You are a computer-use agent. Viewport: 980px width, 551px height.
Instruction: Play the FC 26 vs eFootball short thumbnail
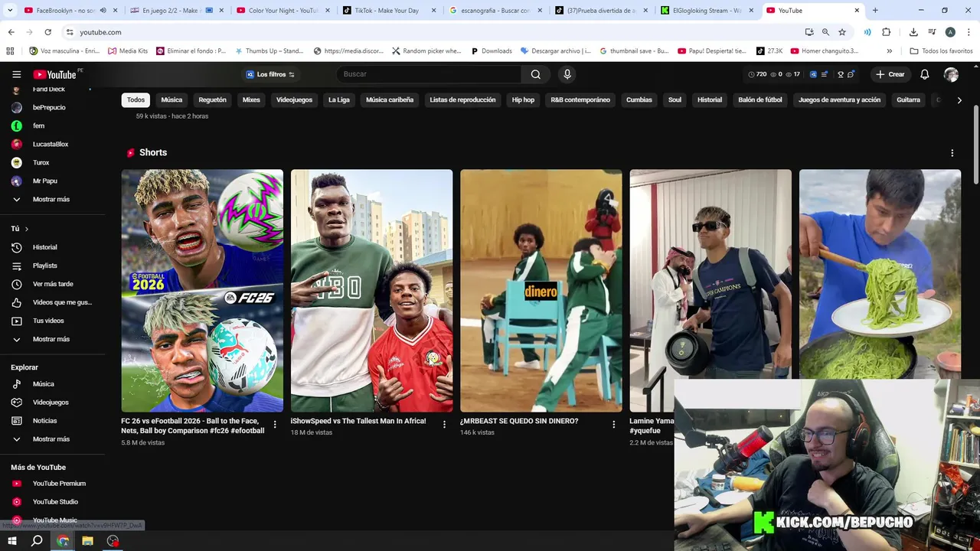pyautogui.click(x=202, y=291)
